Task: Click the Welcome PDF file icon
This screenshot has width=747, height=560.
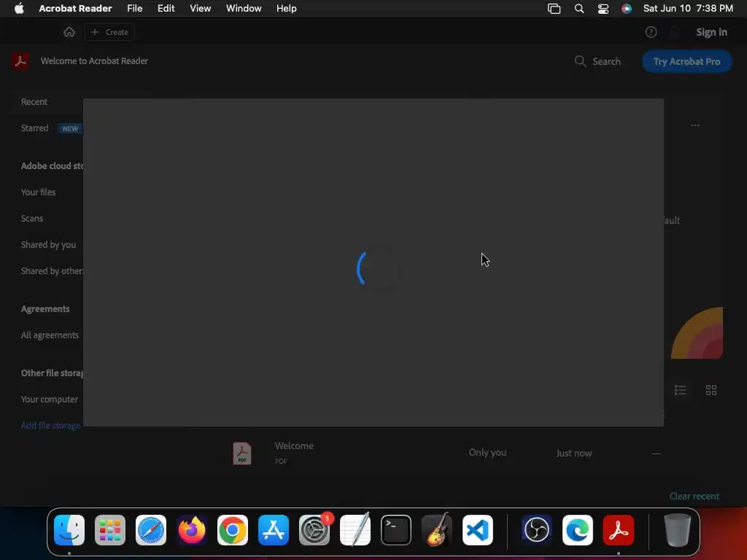Action: pyautogui.click(x=242, y=454)
